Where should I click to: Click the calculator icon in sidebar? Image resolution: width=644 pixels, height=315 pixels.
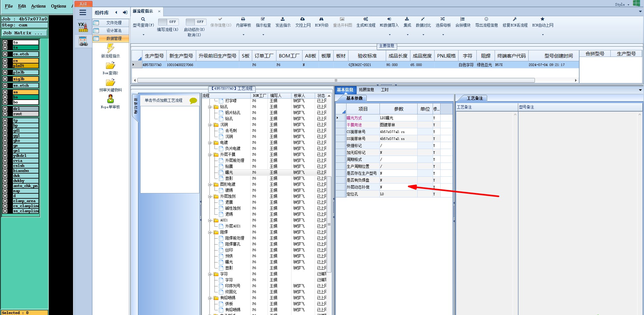point(83,41)
